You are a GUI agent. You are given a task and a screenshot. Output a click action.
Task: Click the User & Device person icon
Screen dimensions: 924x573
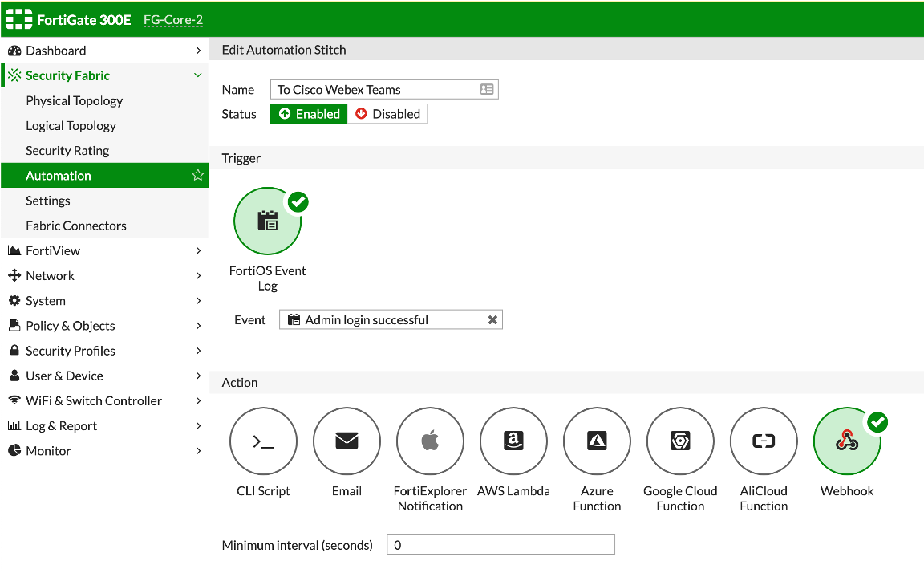[14, 375]
